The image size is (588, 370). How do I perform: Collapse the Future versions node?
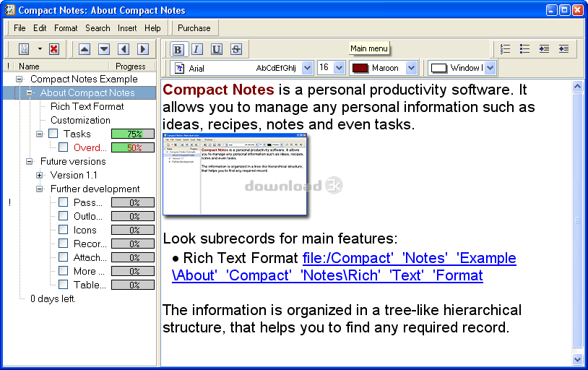29,161
